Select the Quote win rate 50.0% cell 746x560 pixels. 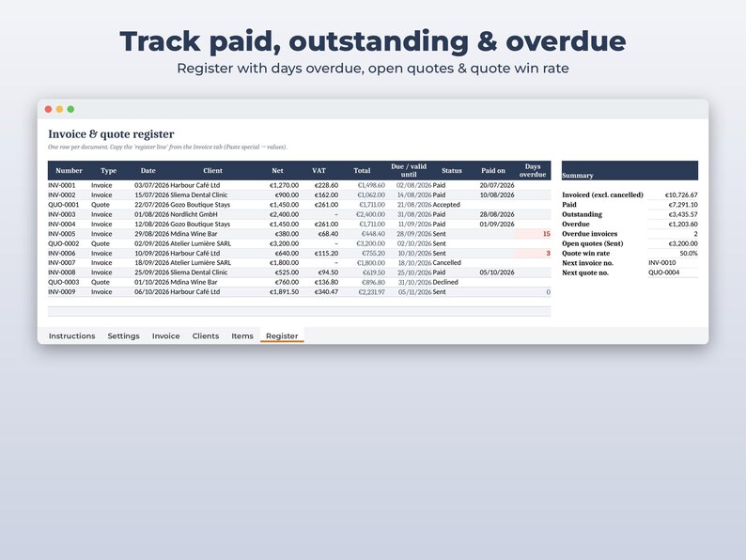tap(689, 253)
